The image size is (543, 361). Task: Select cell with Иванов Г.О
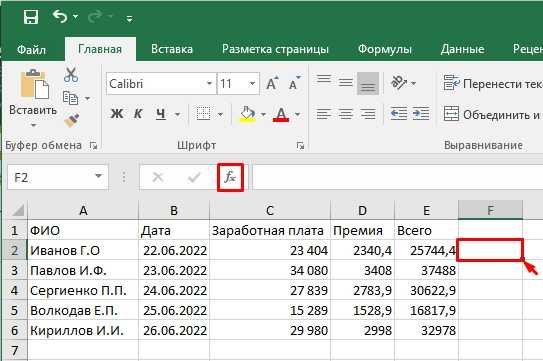[83, 250]
